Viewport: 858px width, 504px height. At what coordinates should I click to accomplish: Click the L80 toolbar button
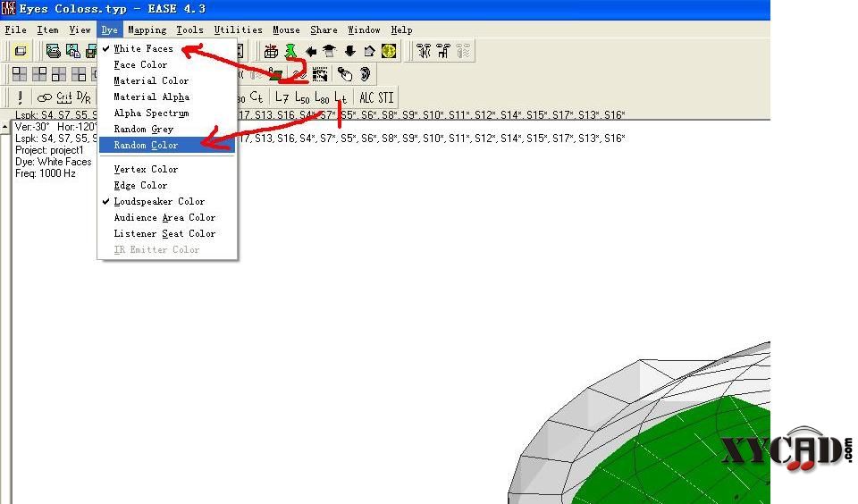pos(322,97)
